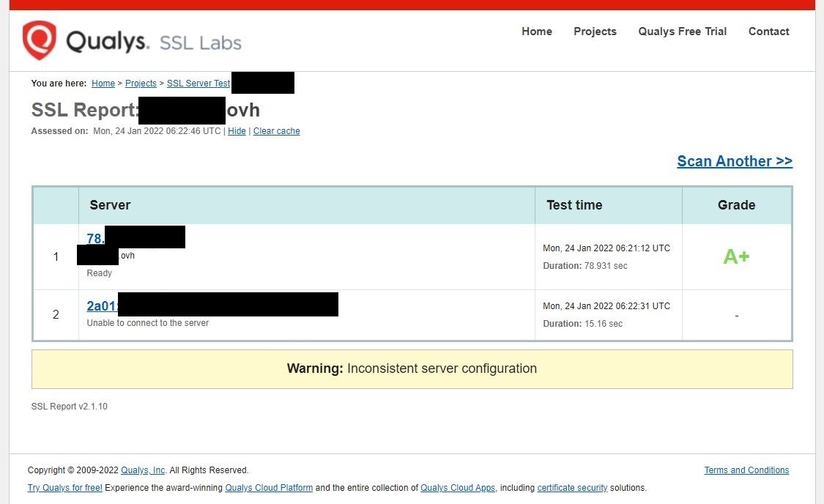
Task: Click row number 1 cell
Action: coord(56,256)
